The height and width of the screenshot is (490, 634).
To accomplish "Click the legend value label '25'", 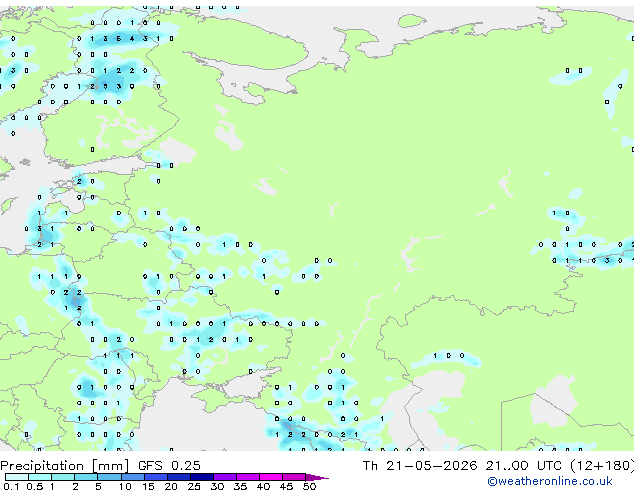I will tap(194, 486).
